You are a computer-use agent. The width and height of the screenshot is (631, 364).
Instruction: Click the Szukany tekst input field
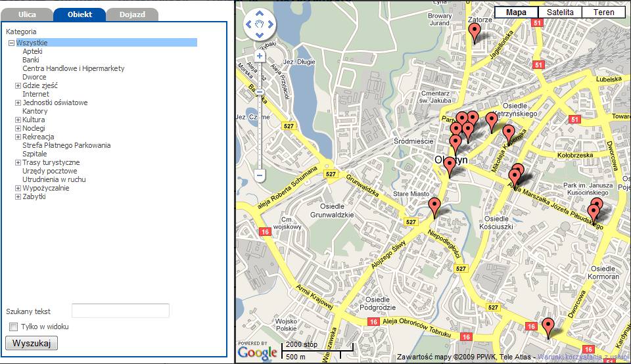pos(120,311)
